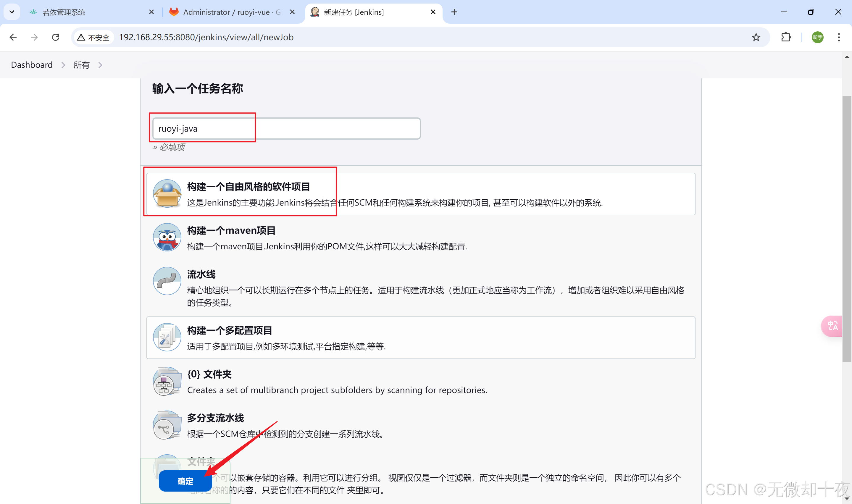Select the maven project owl icon

pyautogui.click(x=167, y=238)
